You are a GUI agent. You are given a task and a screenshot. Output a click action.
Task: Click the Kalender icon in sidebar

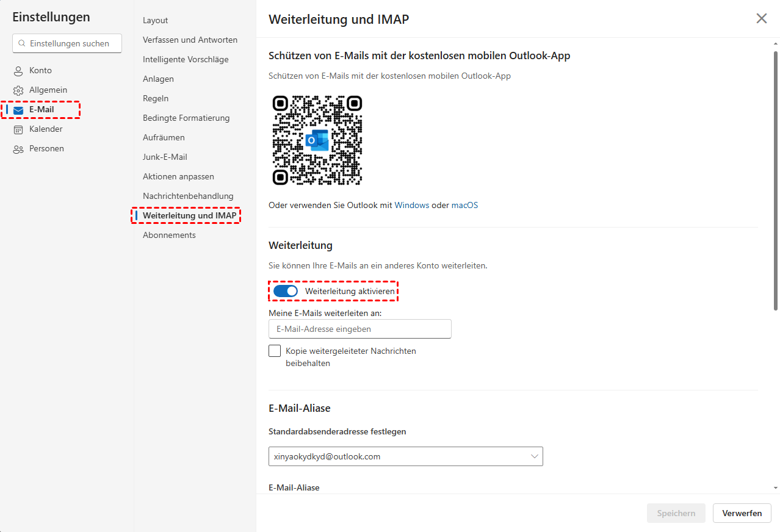tap(18, 129)
